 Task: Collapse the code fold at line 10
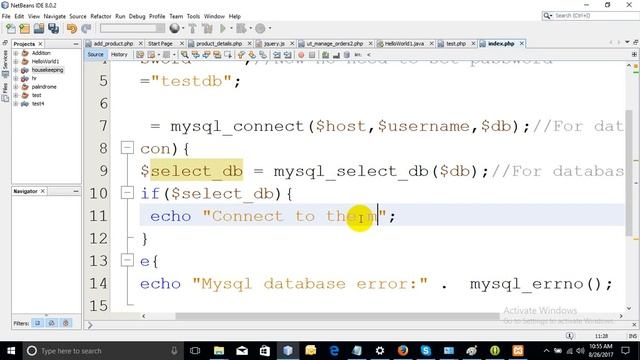pyautogui.click(x=127, y=192)
